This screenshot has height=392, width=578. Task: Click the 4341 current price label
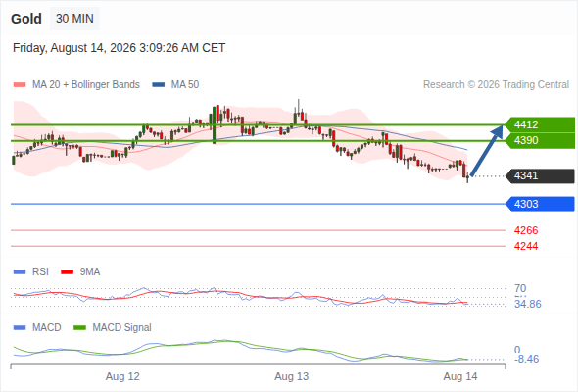(x=540, y=175)
